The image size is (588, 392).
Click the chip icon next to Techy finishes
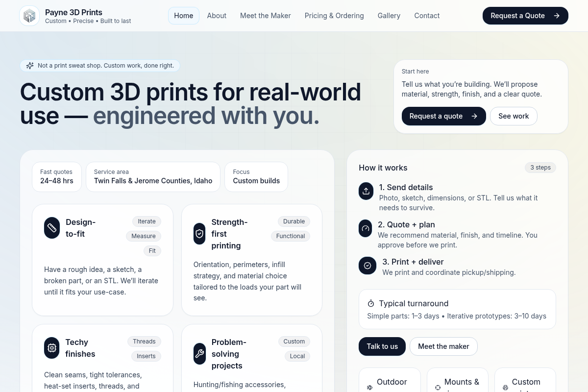click(x=52, y=348)
